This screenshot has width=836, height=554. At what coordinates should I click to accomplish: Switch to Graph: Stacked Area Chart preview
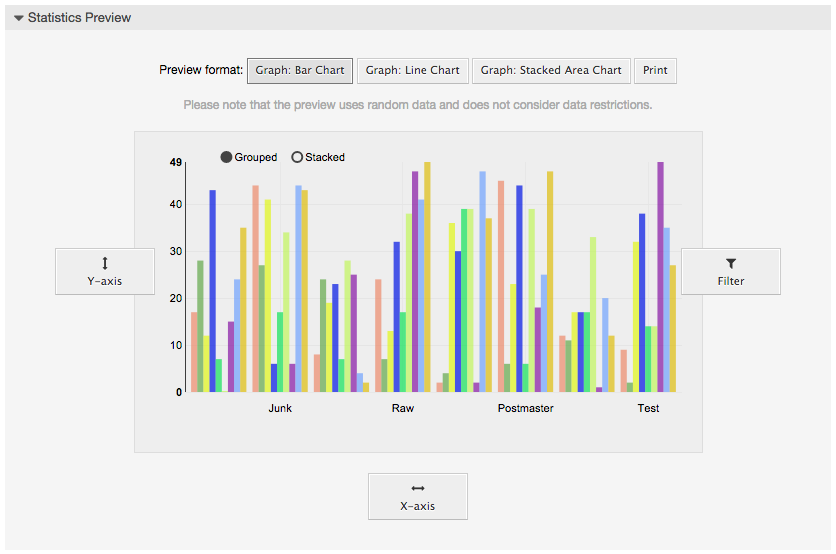pyautogui.click(x=551, y=70)
